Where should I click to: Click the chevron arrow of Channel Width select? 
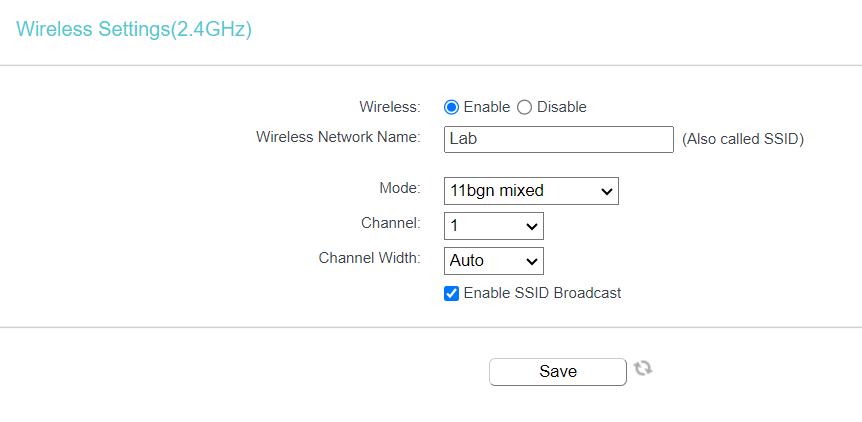(532, 261)
